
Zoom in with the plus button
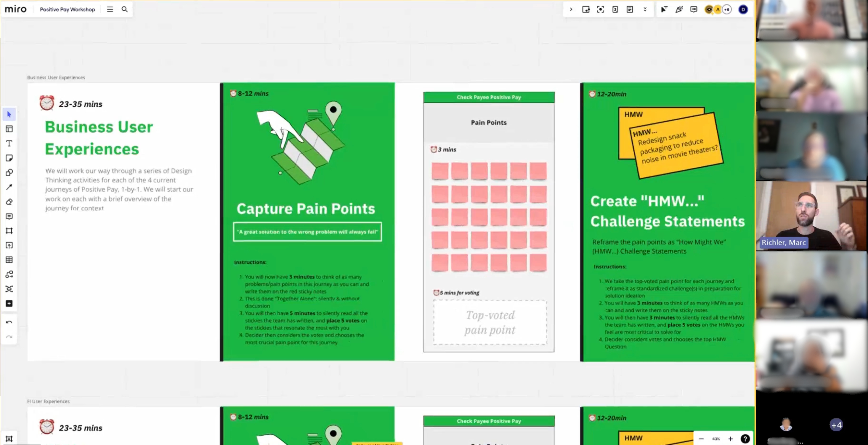coord(731,438)
